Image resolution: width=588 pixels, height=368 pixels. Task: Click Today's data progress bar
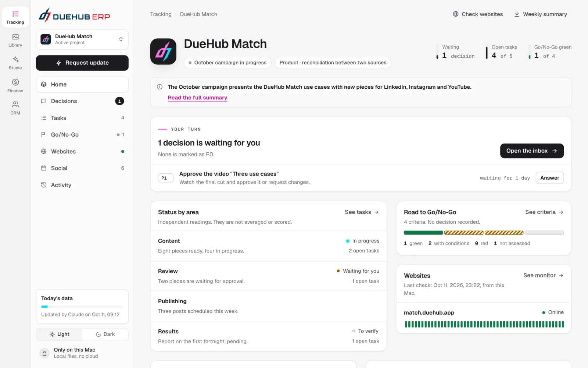point(82,307)
